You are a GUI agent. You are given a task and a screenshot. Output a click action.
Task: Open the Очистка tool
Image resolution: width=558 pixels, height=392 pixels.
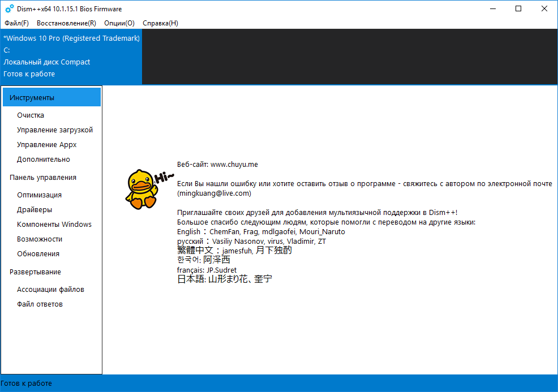click(x=31, y=115)
